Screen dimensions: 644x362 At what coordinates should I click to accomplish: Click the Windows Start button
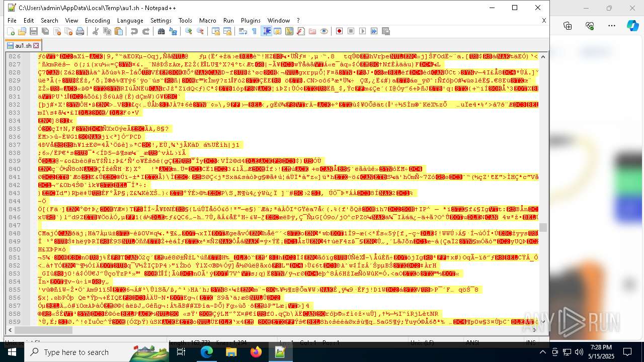pyautogui.click(x=12, y=352)
